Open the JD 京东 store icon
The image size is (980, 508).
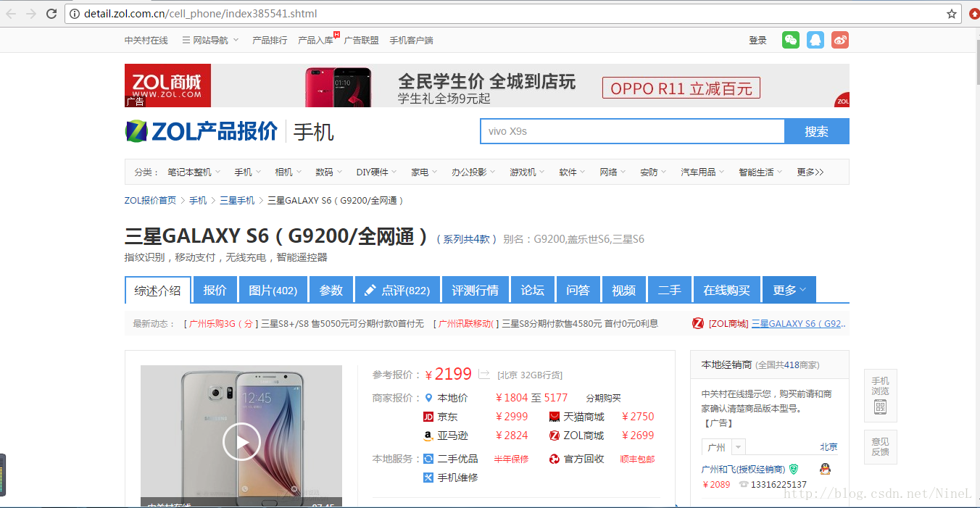[x=428, y=417]
